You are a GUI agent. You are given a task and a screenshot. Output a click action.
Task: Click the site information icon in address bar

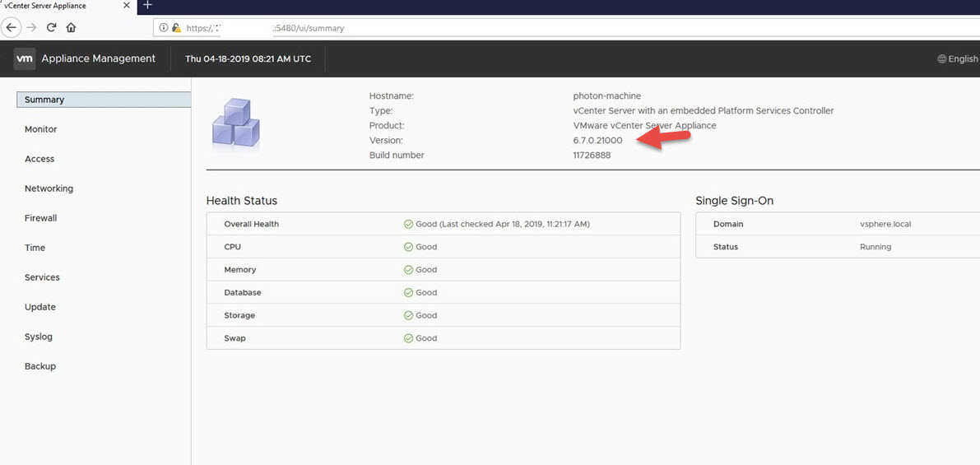(164, 28)
